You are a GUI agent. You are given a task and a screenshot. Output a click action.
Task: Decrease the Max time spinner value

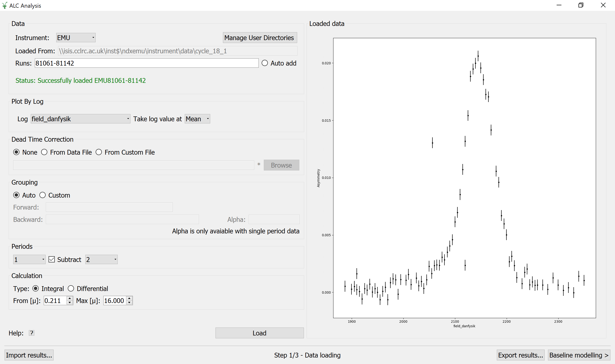coord(129,303)
